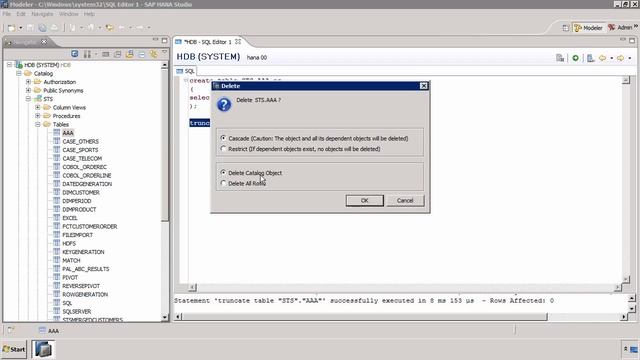Switch to the Admin perspective

tap(620, 27)
